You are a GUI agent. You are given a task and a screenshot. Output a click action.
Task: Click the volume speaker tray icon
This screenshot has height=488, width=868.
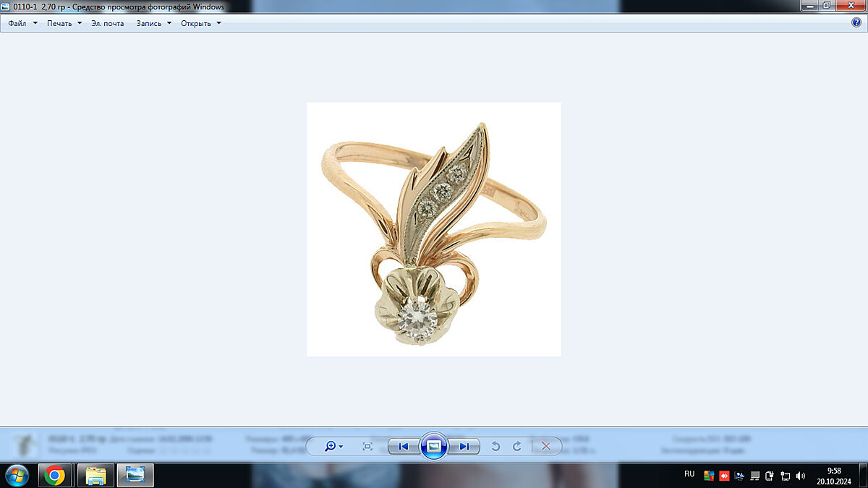pos(800,476)
